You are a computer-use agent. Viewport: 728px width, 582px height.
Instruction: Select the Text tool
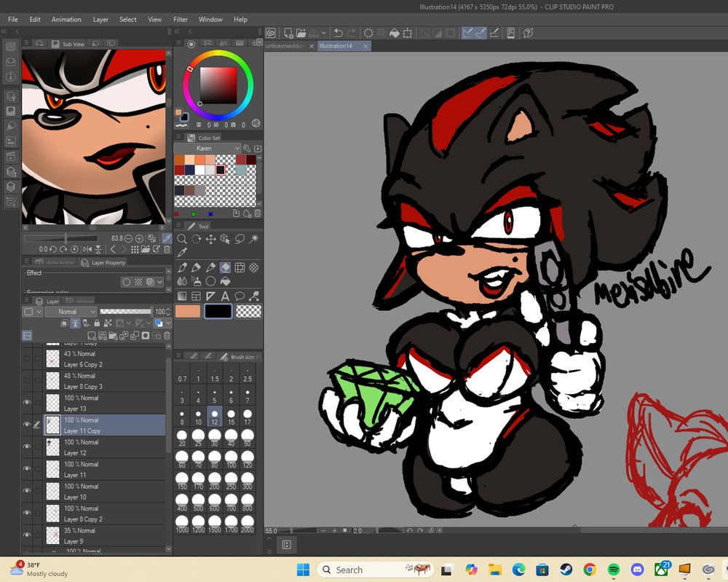226,296
